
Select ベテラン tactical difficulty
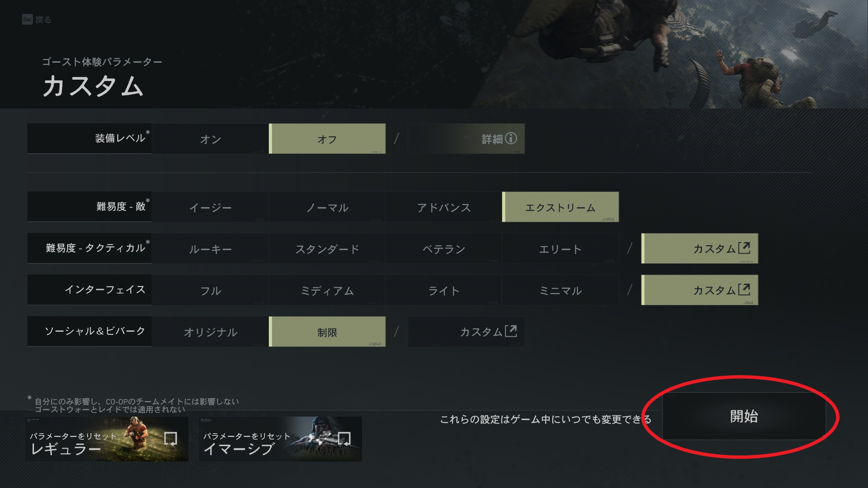point(443,249)
